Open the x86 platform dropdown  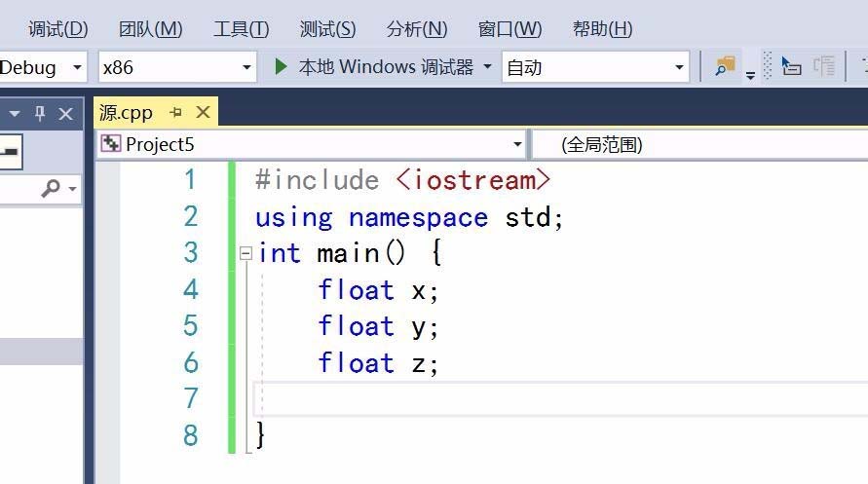tap(177, 67)
